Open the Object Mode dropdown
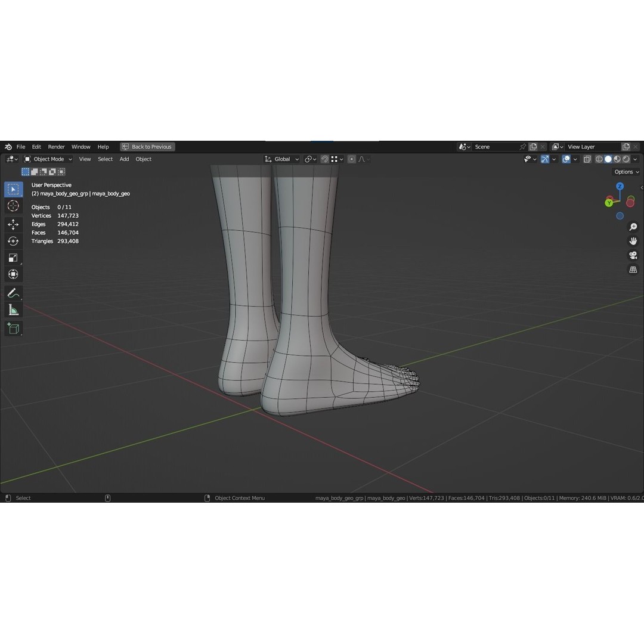This screenshot has width=644, height=644. point(48,159)
